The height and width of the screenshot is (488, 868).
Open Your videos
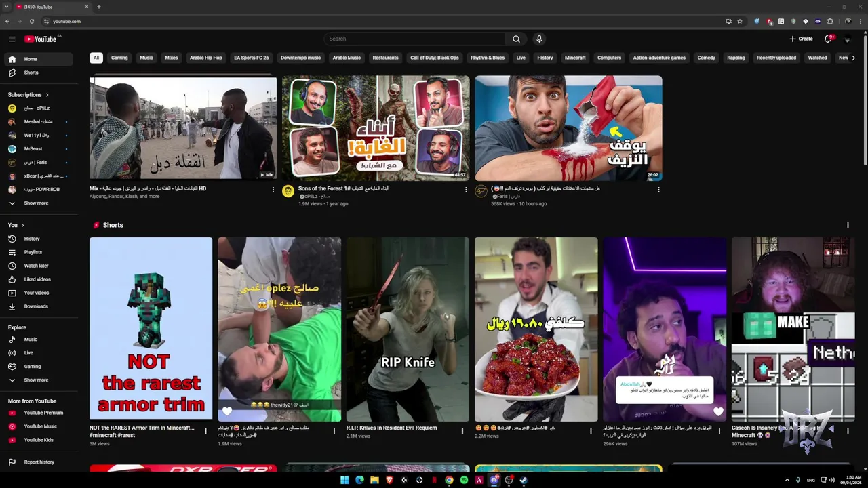(39, 293)
